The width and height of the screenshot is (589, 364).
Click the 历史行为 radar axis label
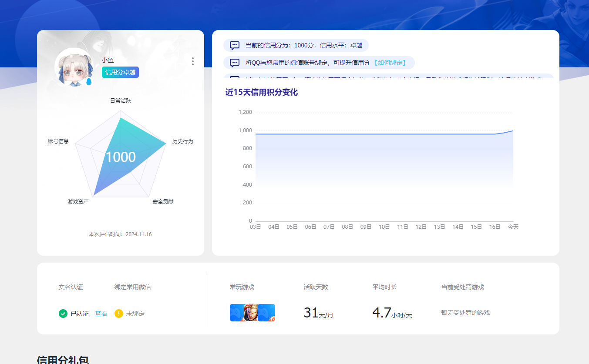click(x=182, y=141)
